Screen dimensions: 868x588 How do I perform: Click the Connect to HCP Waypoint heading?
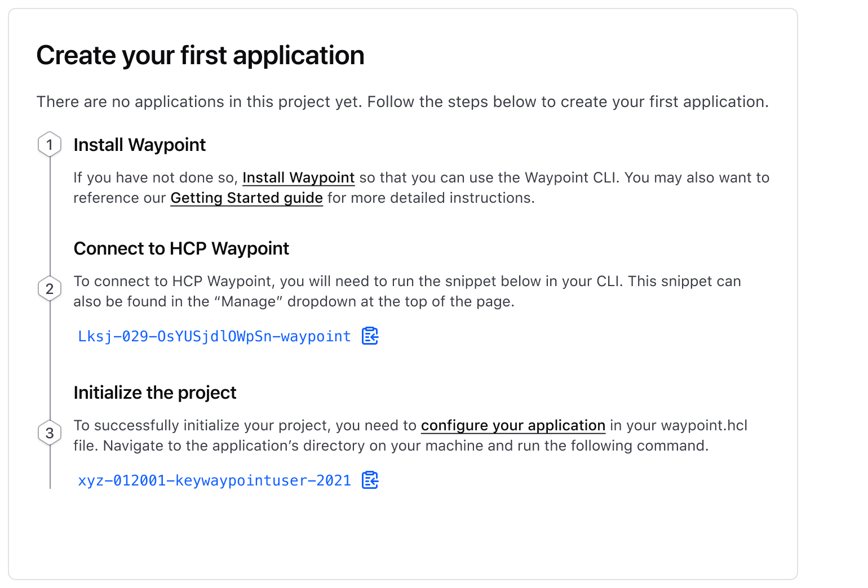point(181,248)
